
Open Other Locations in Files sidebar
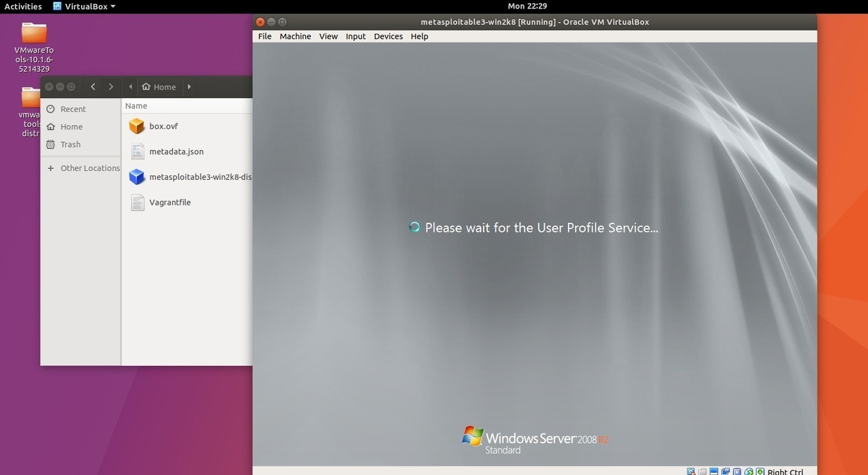tap(81, 168)
